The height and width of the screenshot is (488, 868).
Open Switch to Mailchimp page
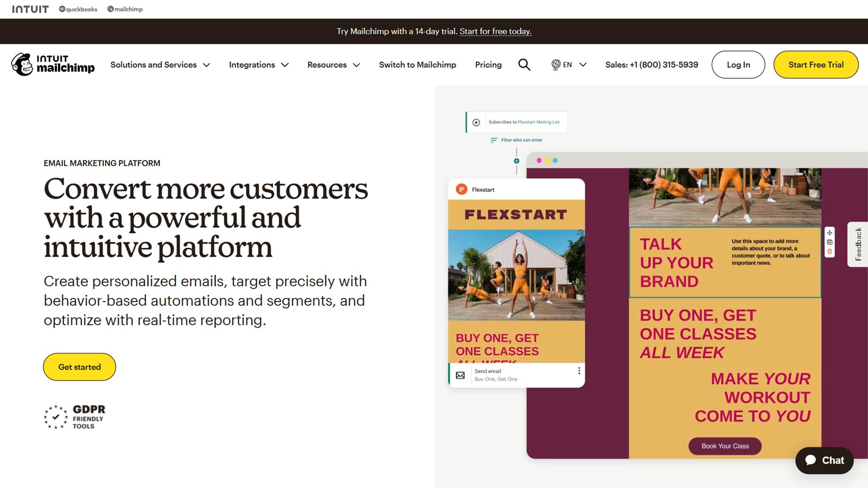point(418,65)
